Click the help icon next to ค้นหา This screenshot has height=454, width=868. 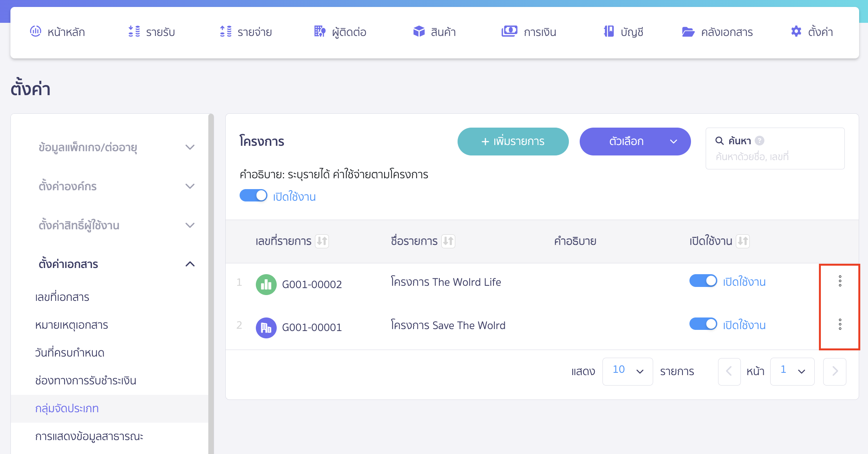pyautogui.click(x=759, y=141)
